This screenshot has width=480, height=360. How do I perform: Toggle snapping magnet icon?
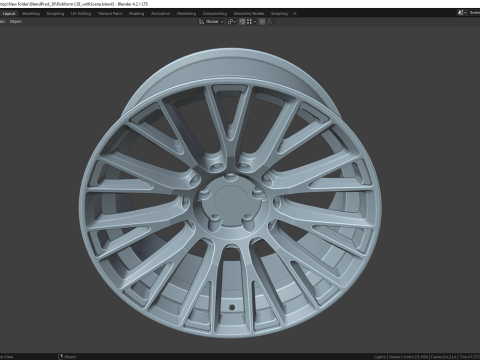click(242, 22)
